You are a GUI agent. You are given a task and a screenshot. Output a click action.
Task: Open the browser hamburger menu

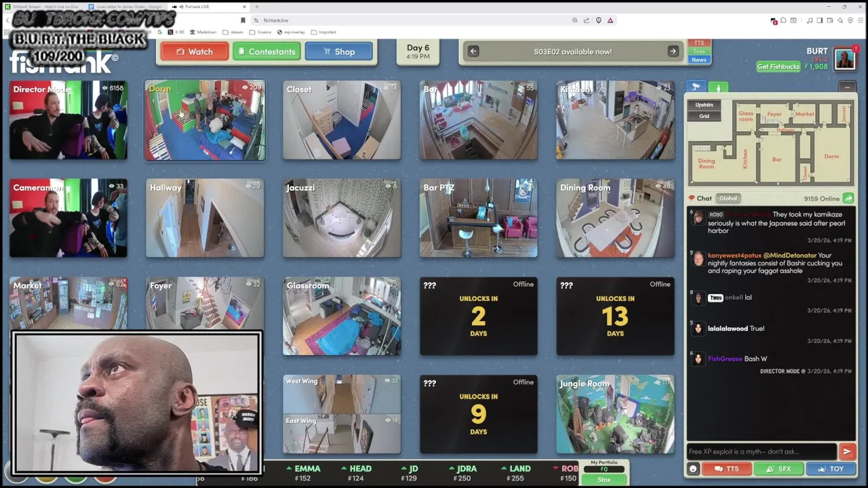tap(860, 21)
